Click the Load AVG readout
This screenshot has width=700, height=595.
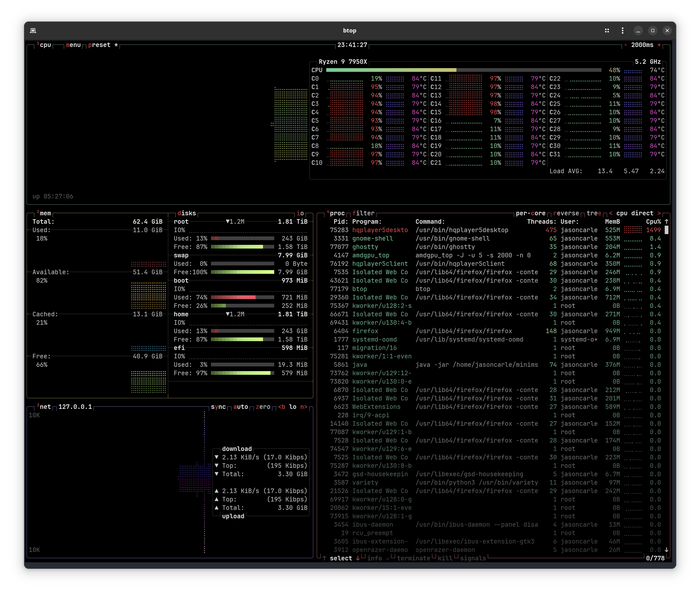pyautogui.click(x=607, y=171)
